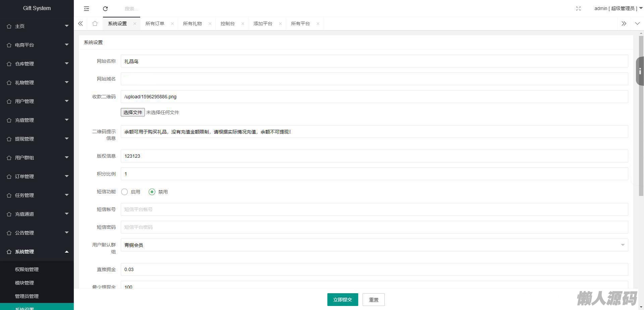Click the icon beside 用户群组

point(9,158)
